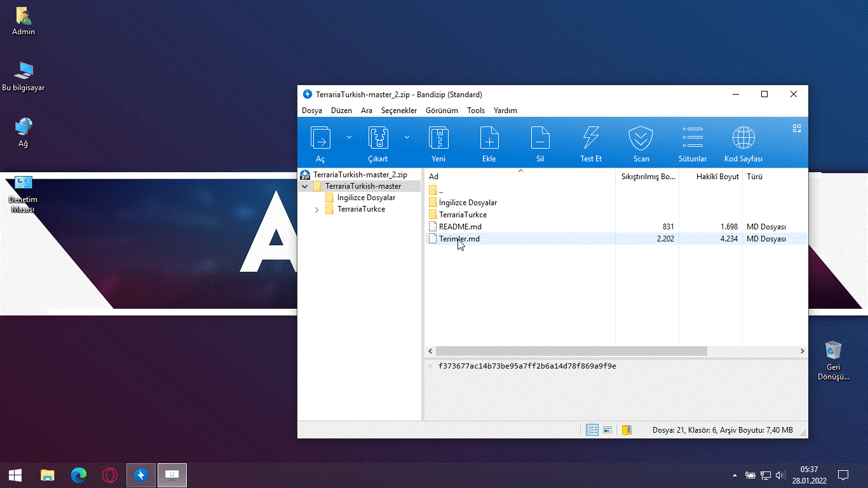Click the Scan shield toolbar icon

pyautogui.click(x=641, y=138)
